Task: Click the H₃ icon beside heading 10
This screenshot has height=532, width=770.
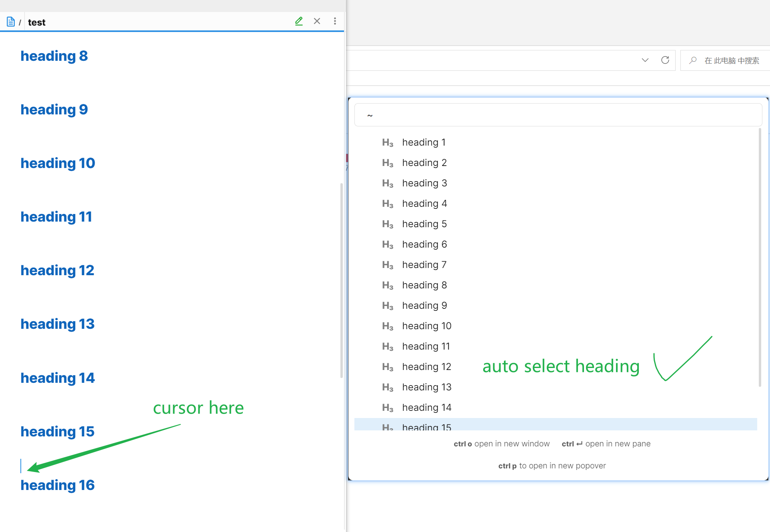Action: tap(388, 326)
